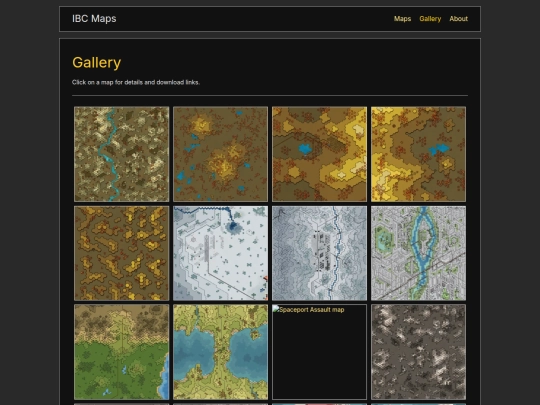Click the Gallery page heading
540x405 pixels.
96,63
